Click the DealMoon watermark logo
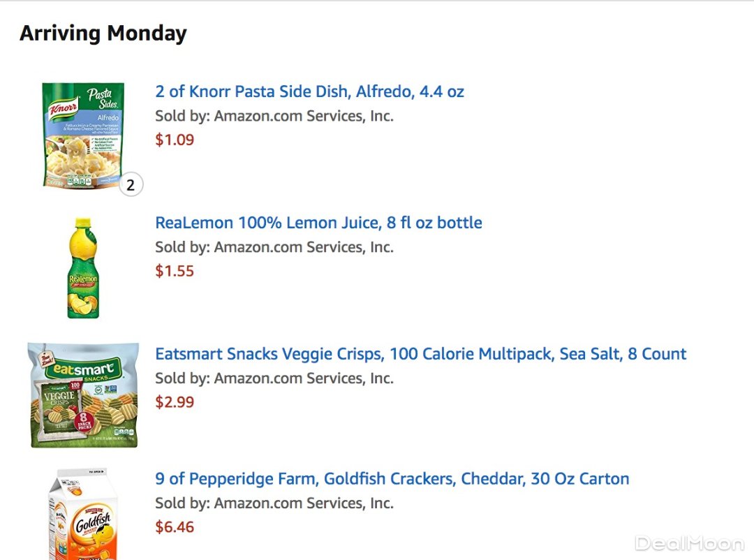 [689, 543]
